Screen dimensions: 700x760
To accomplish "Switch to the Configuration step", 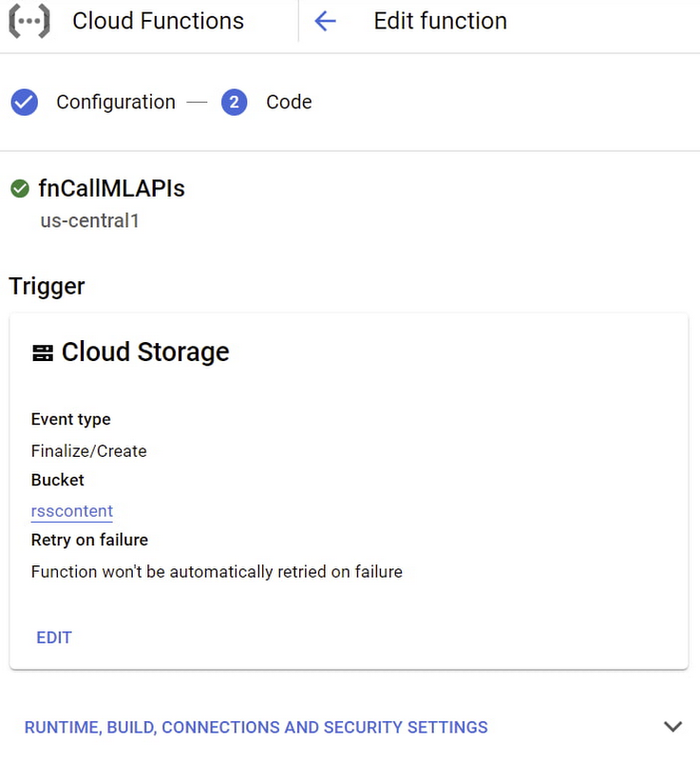I will pos(115,103).
